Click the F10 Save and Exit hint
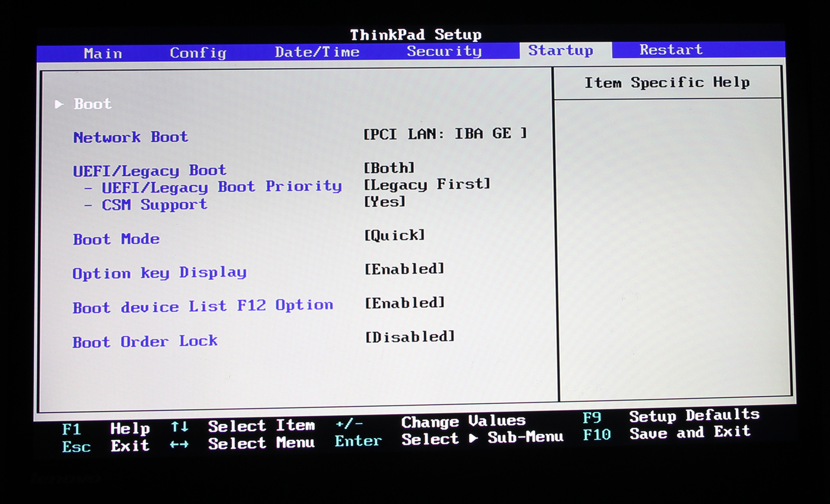 coord(667,433)
